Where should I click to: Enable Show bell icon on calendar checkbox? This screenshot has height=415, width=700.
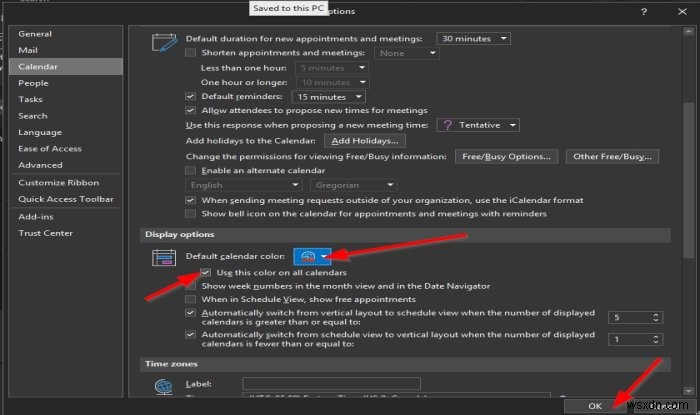(x=191, y=214)
